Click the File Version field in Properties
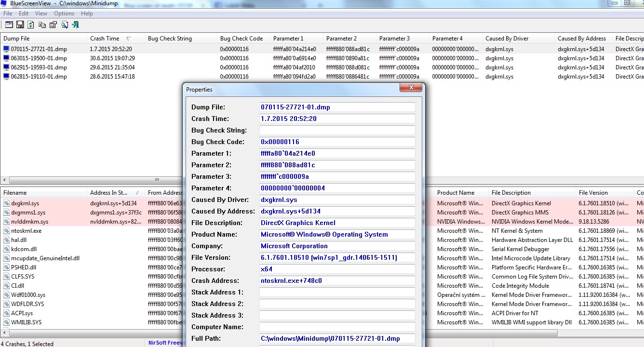 coord(337,257)
